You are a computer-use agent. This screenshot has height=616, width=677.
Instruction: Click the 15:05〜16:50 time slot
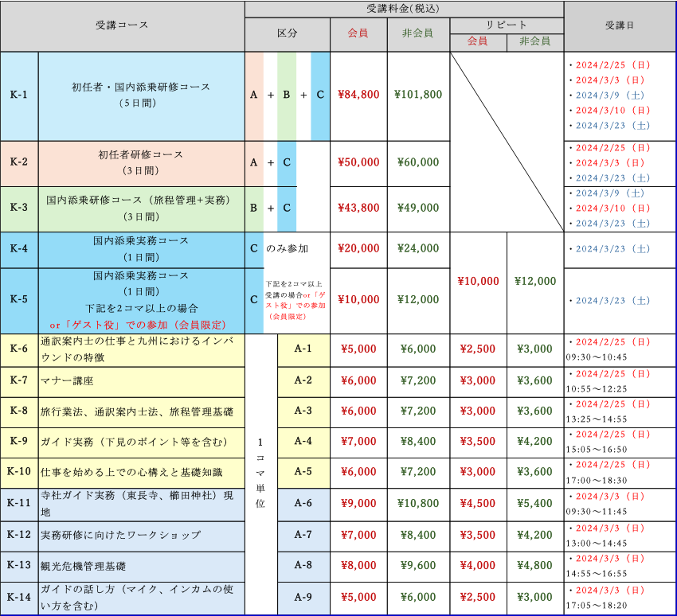click(x=597, y=450)
